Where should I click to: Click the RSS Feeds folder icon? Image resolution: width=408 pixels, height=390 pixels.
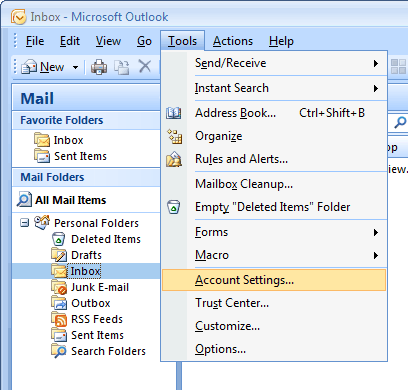tap(59, 319)
